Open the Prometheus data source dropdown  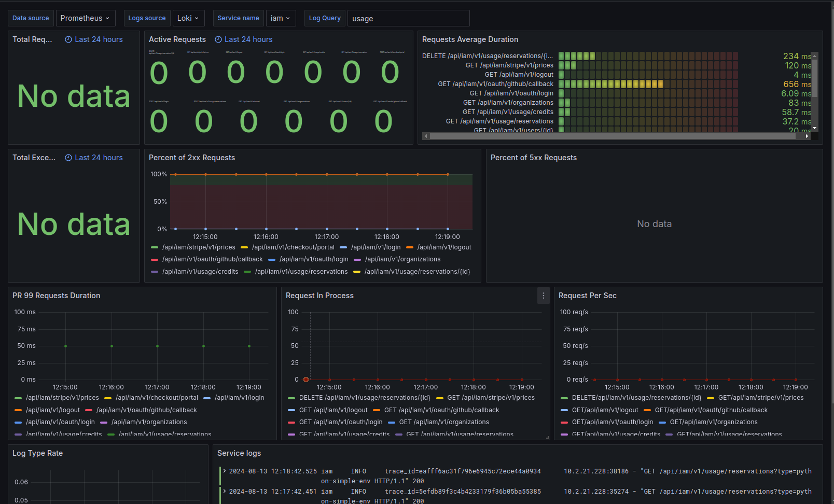tap(86, 18)
